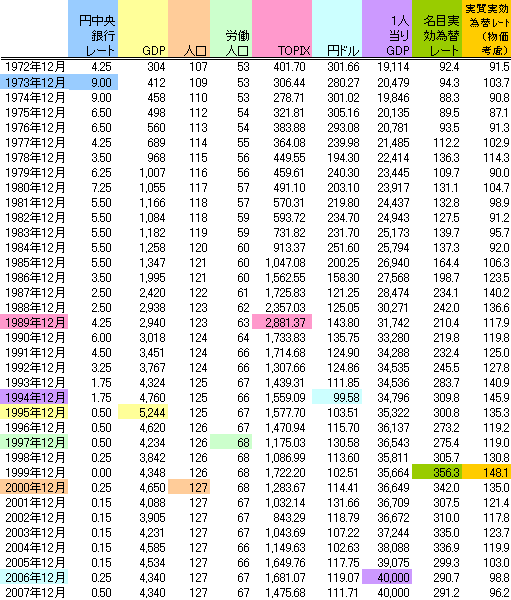Select the cyan 2006年12月 date cell
The image size is (511, 600).
[x=34, y=577]
